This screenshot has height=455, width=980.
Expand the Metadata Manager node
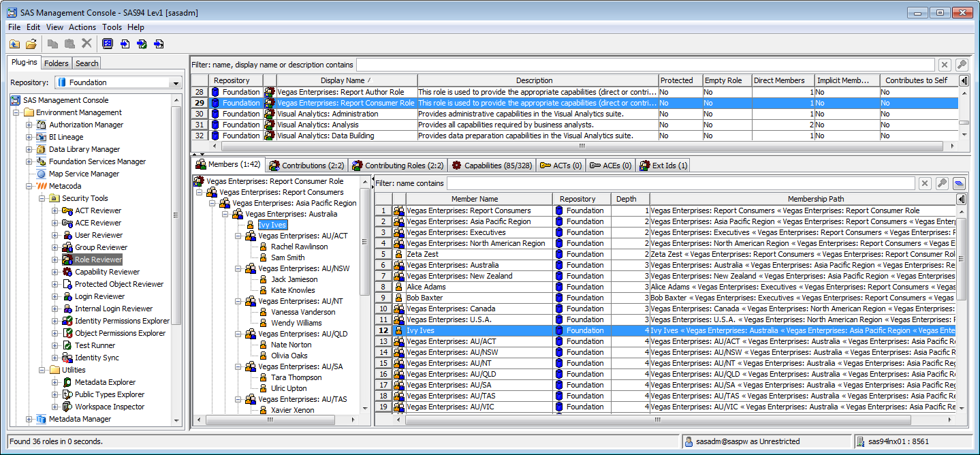pyautogui.click(x=29, y=419)
